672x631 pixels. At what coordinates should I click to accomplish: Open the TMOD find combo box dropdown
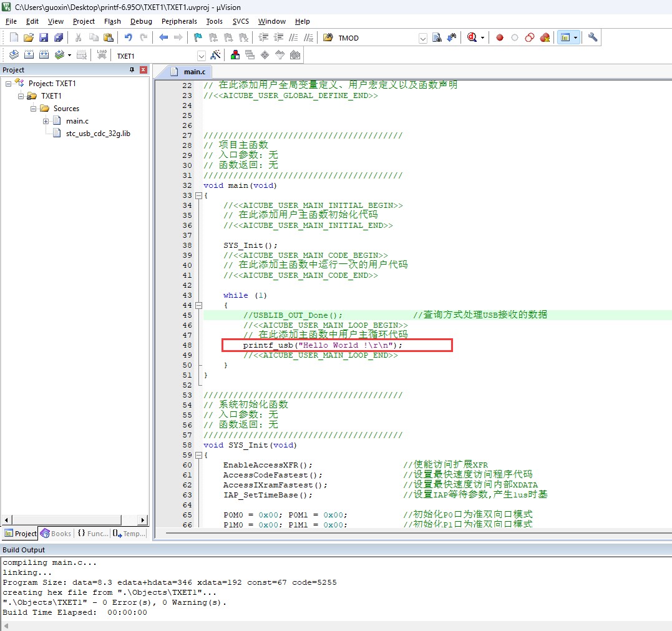coord(422,38)
